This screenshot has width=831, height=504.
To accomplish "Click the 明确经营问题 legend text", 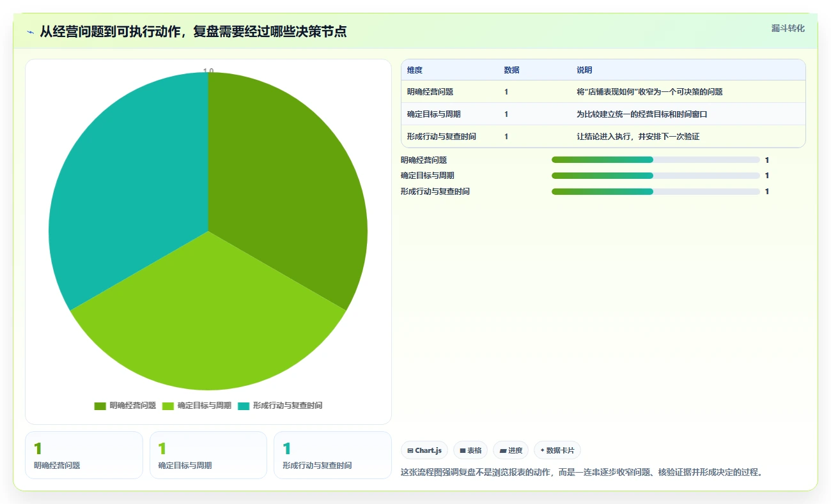I will 133,406.
